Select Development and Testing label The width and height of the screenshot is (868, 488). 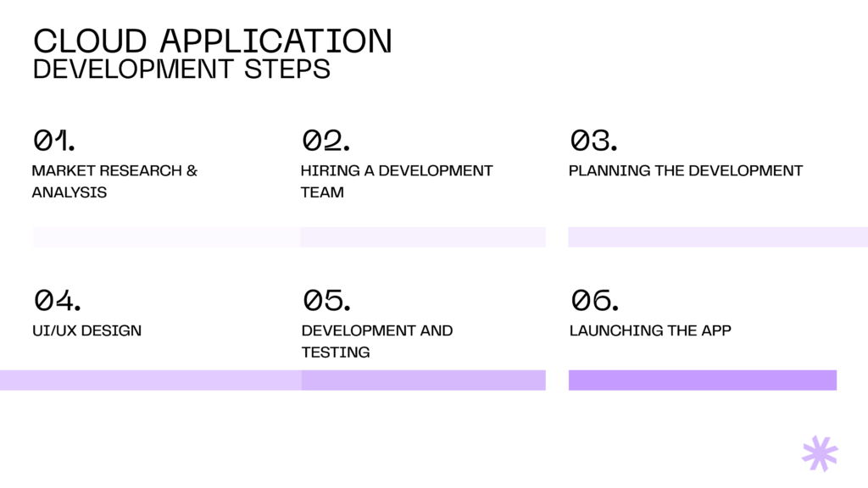tap(377, 341)
